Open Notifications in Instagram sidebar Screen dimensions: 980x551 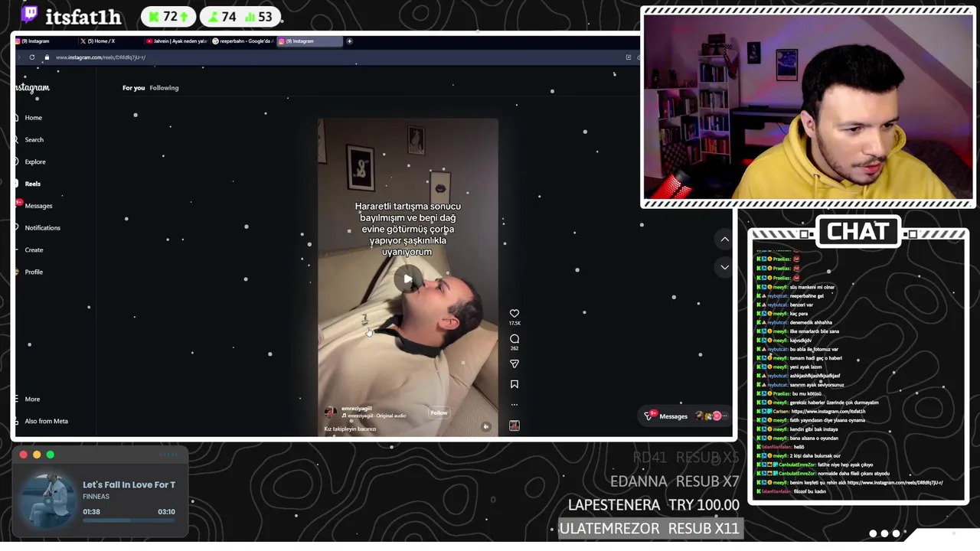(37, 228)
